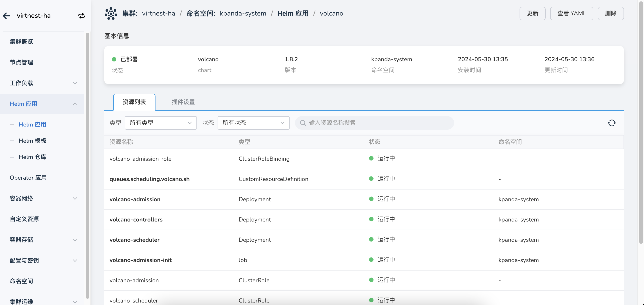Click the resource name search field
The width and height of the screenshot is (644, 305).
374,123
